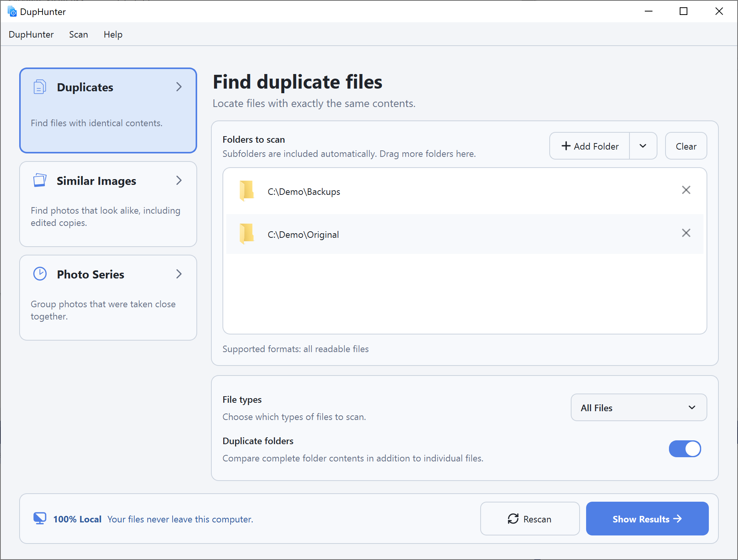Open the Help menu

point(113,35)
